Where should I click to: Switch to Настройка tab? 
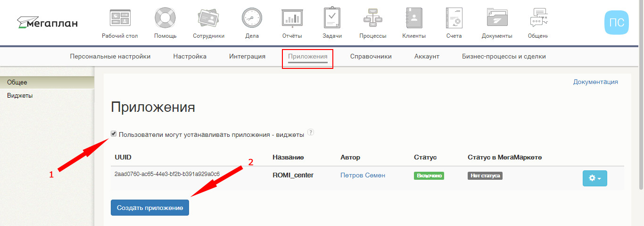[x=190, y=56]
